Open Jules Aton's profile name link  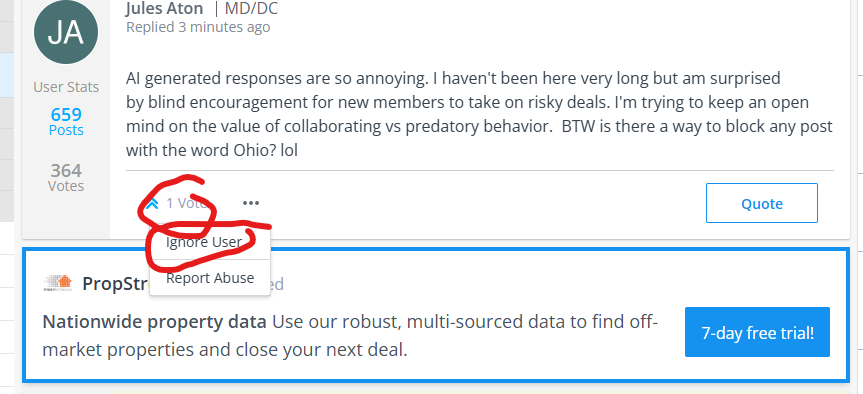coord(165,8)
